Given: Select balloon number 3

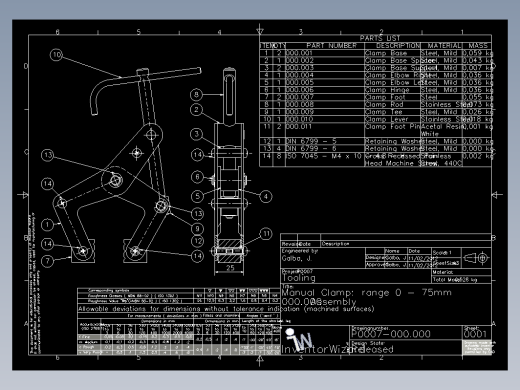Looking at the screenshot, I should 197,134.
